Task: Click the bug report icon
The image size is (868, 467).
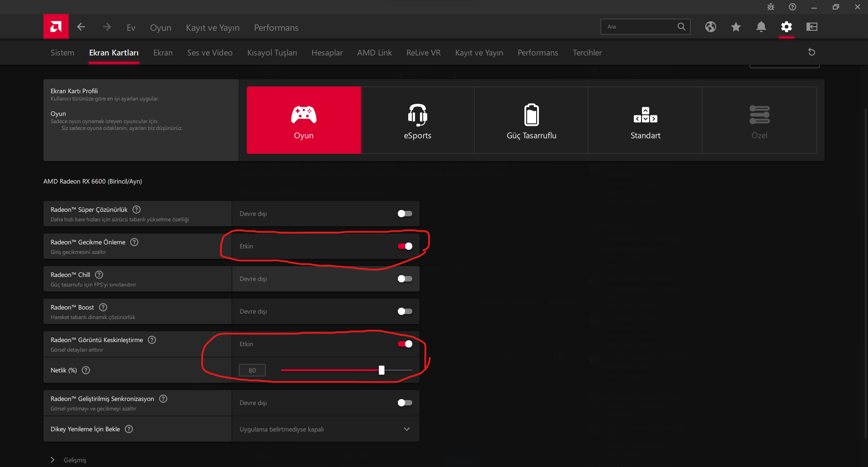Action: click(x=771, y=7)
